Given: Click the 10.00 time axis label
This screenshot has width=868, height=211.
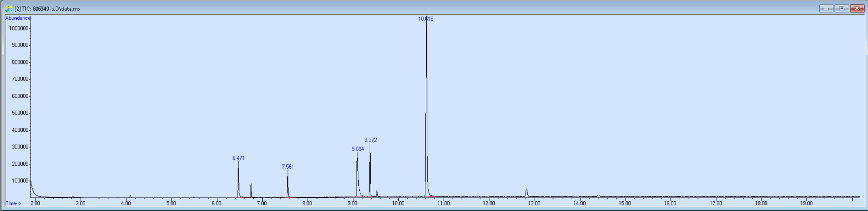Looking at the screenshot, I should pyautogui.click(x=398, y=203).
